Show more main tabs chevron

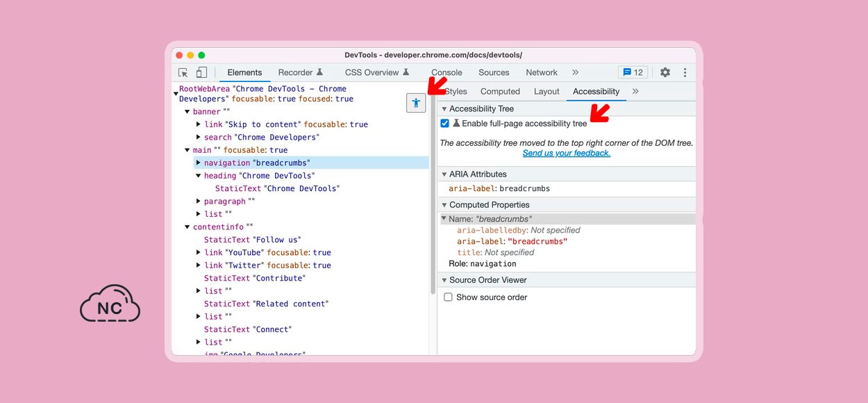click(x=575, y=72)
